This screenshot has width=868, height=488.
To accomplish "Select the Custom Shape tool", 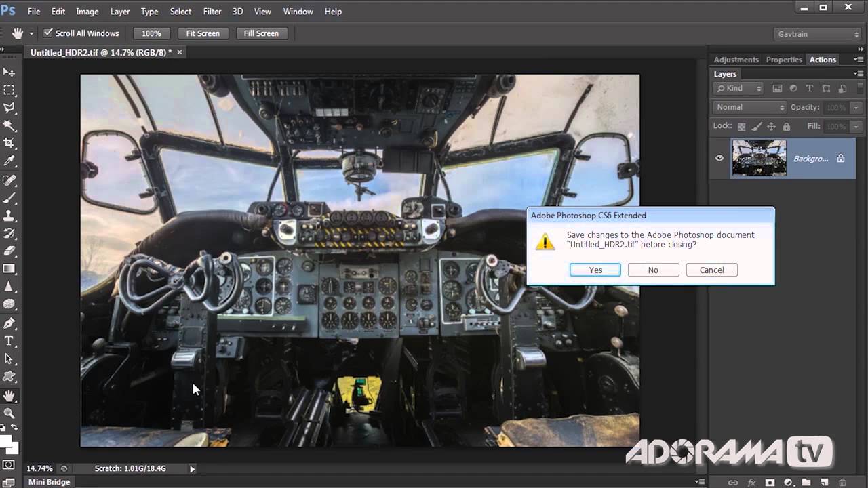I will point(9,376).
